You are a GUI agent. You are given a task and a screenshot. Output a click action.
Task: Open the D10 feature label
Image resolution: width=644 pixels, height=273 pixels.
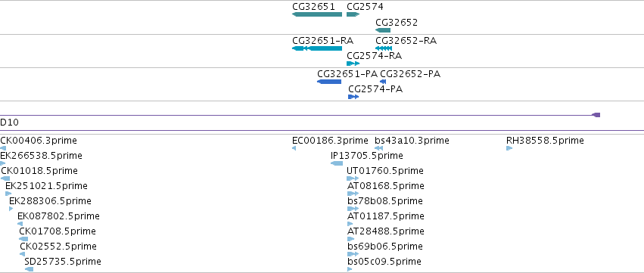[x=9, y=123]
